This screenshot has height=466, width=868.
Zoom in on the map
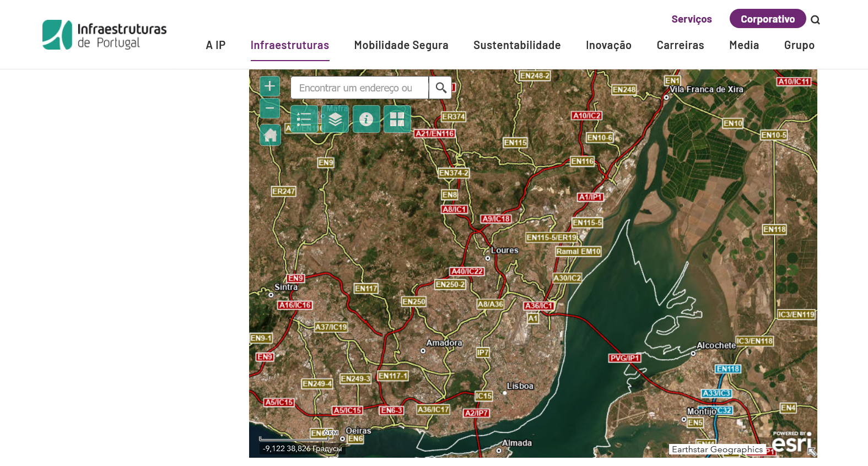269,86
